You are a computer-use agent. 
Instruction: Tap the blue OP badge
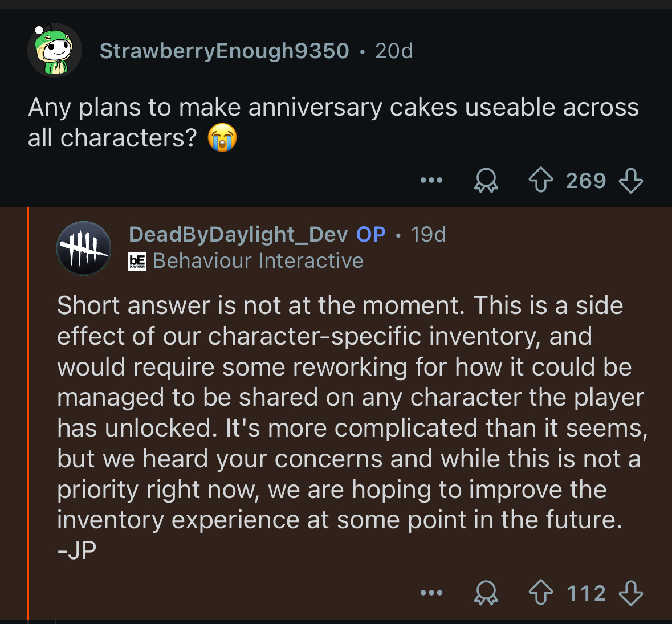371,234
